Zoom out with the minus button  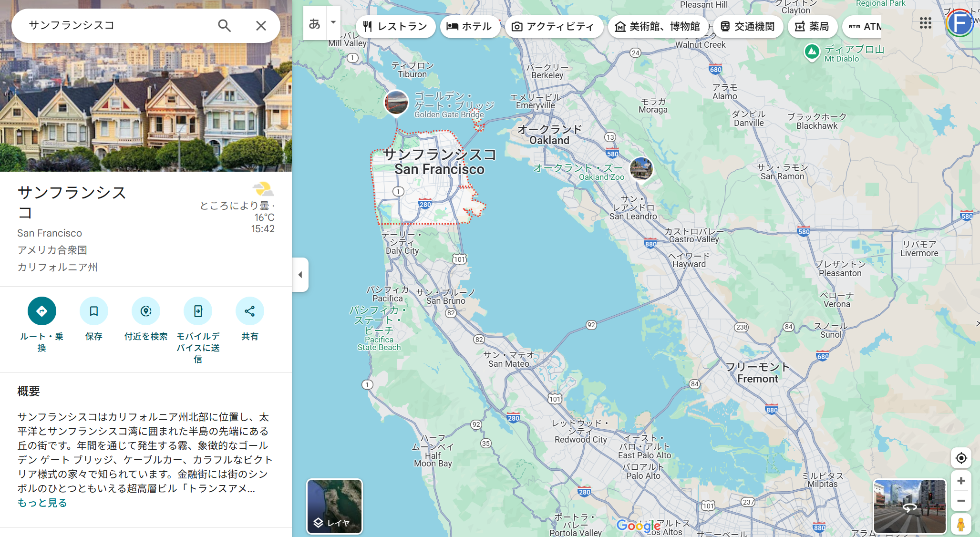(x=961, y=501)
